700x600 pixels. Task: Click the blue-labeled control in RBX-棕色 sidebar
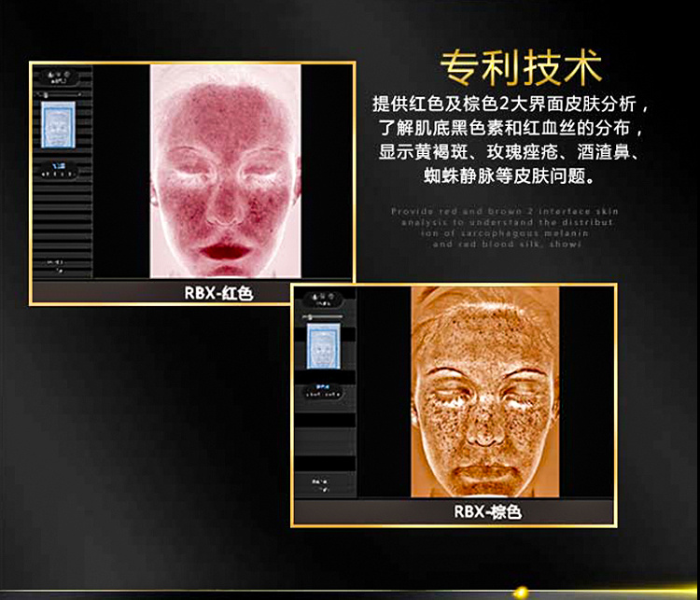pos(323,392)
